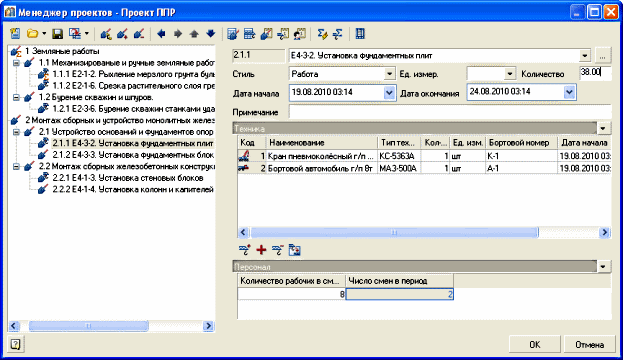Click the blue left arrow toolbar icon
623x360 pixels.
161,34
